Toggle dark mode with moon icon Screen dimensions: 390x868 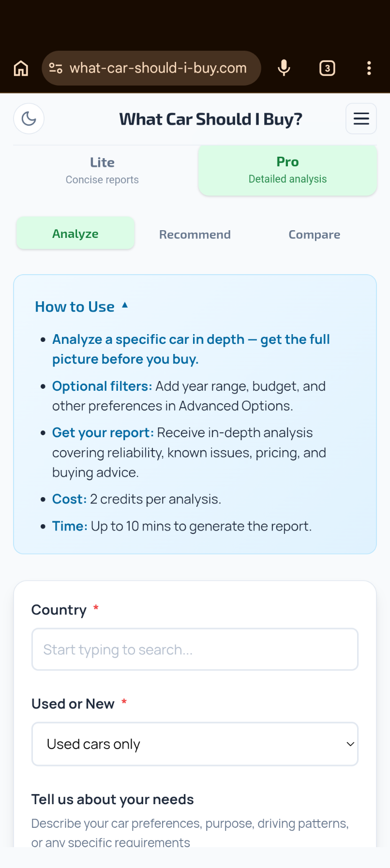29,118
